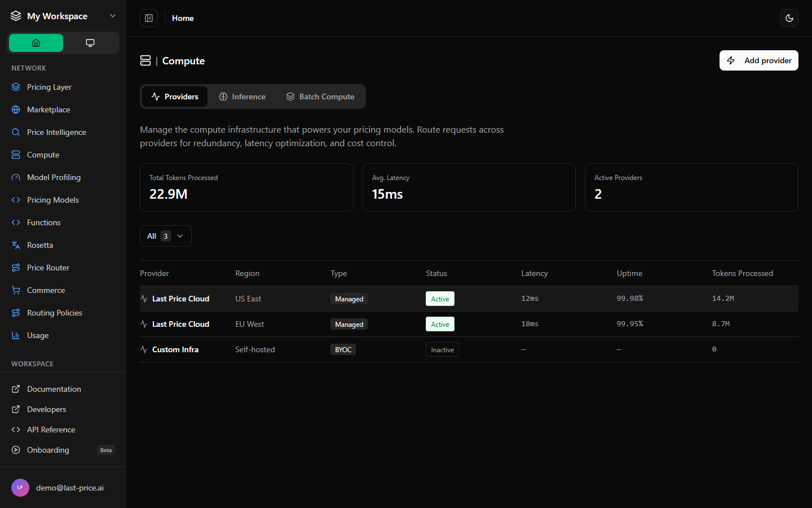The width and height of the screenshot is (812, 508).
Task: Select the Last Price Cloud US East row
Action: [x=469, y=299]
